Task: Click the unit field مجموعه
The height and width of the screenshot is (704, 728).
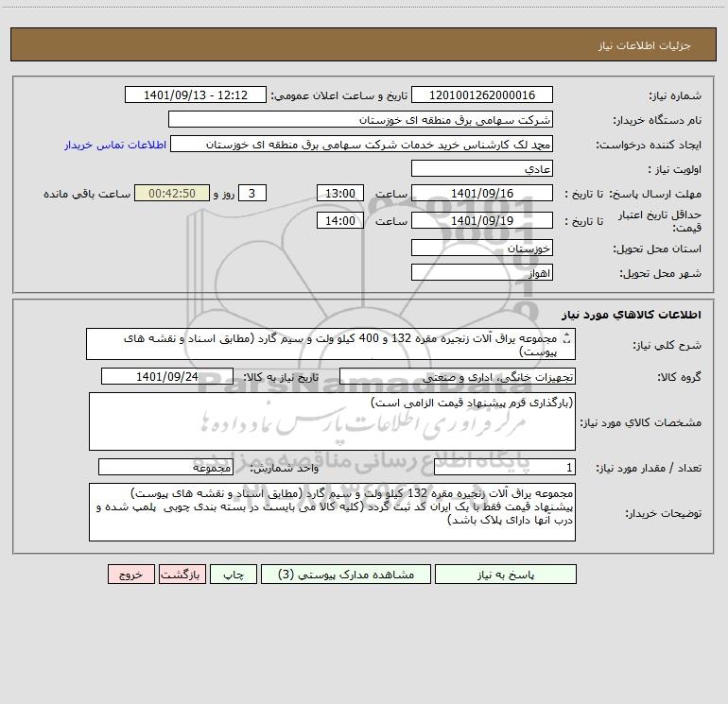Action: click(x=165, y=468)
